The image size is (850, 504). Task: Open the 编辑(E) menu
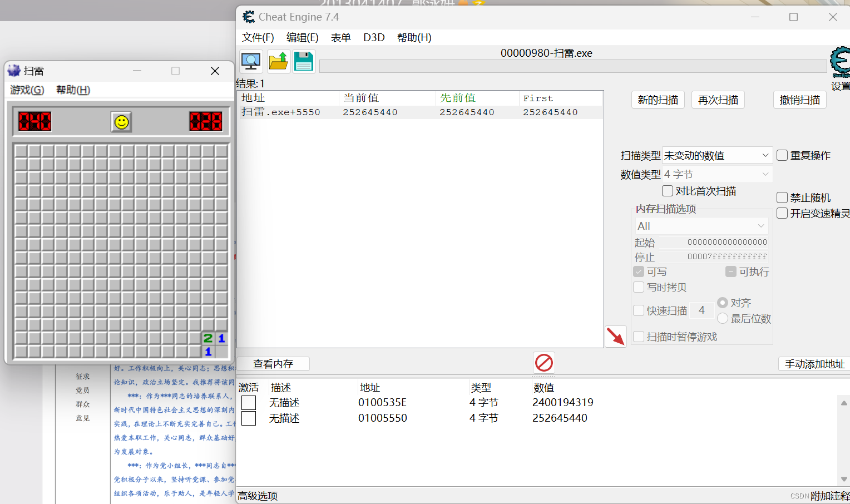[x=303, y=37]
